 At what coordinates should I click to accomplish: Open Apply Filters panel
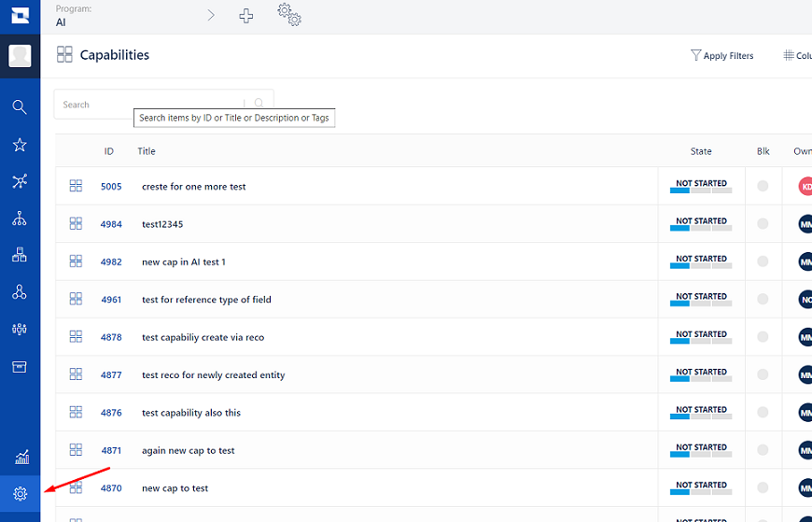click(721, 56)
